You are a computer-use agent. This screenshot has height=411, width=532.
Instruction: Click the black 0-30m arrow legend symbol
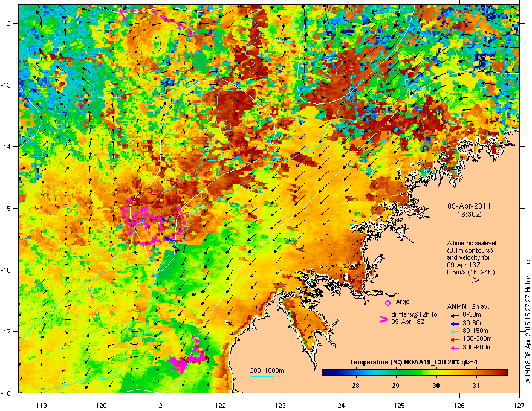[x=455, y=315]
